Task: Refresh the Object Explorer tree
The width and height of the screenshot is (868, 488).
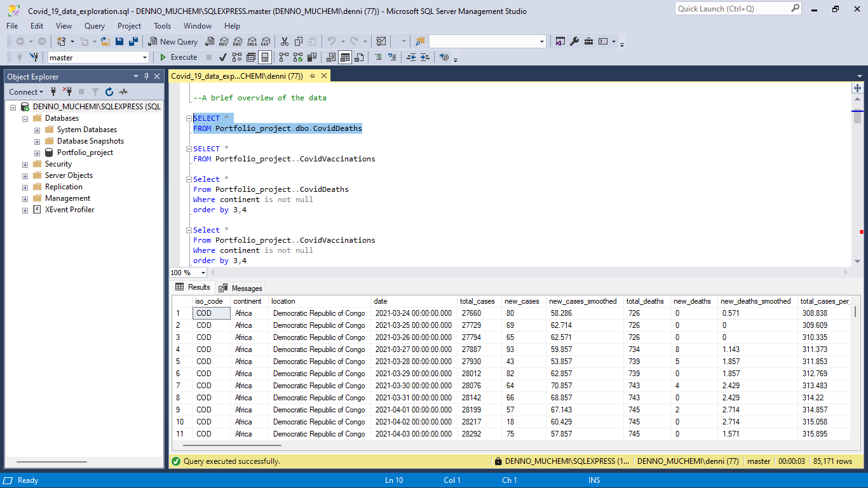Action: click(x=109, y=92)
